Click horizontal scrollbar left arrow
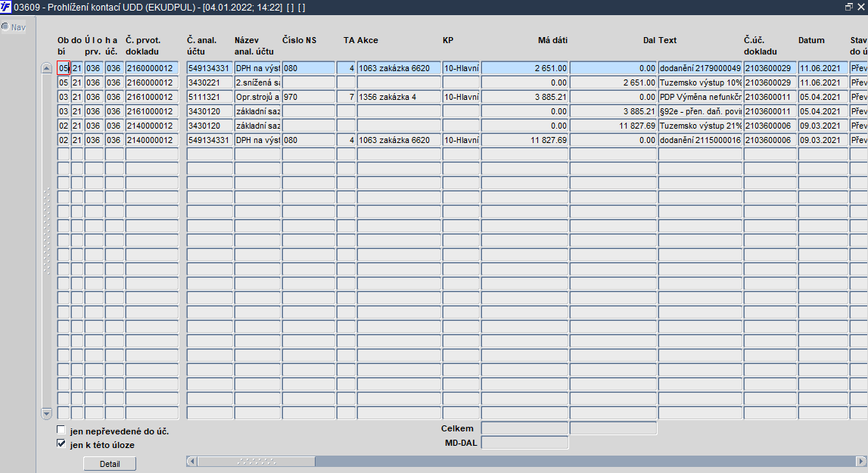 tap(191, 461)
